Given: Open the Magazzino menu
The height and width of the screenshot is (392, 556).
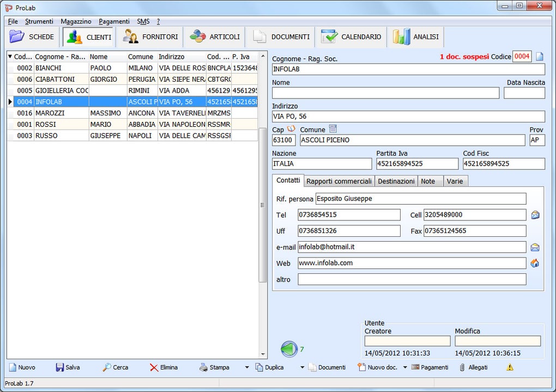Looking at the screenshot, I should [x=76, y=21].
